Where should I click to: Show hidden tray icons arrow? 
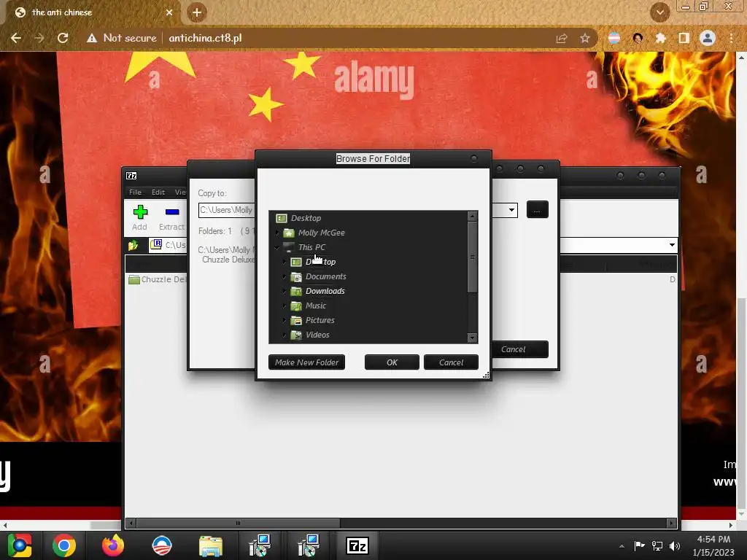[x=622, y=546]
